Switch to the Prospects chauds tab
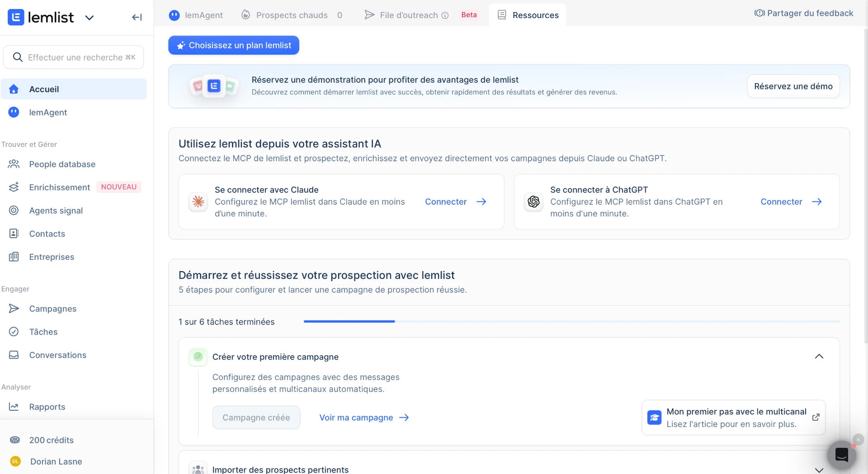 click(x=292, y=15)
